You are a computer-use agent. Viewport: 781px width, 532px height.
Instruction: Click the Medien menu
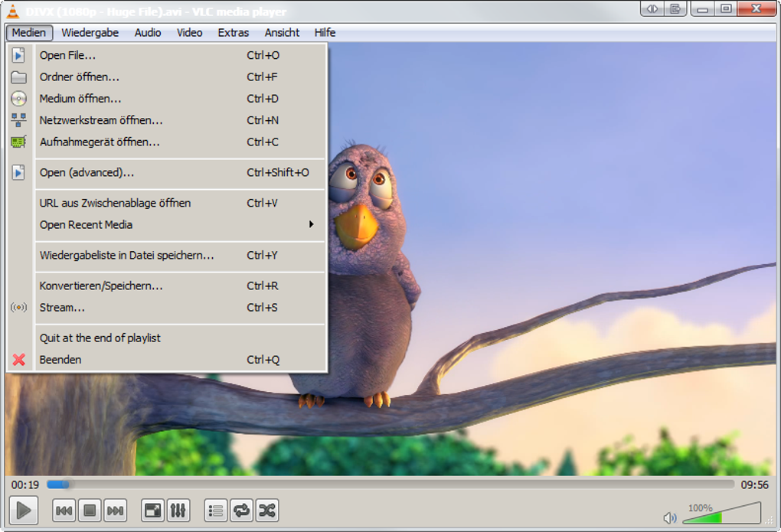click(29, 33)
